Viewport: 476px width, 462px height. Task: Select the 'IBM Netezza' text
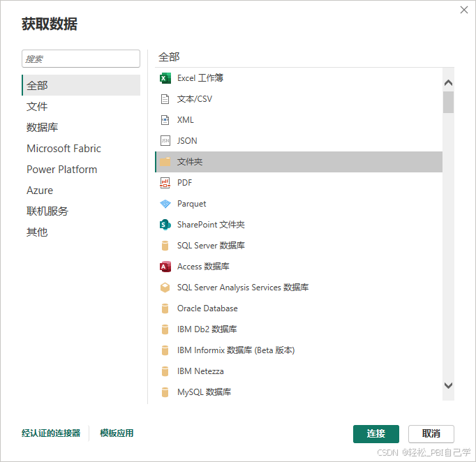200,371
